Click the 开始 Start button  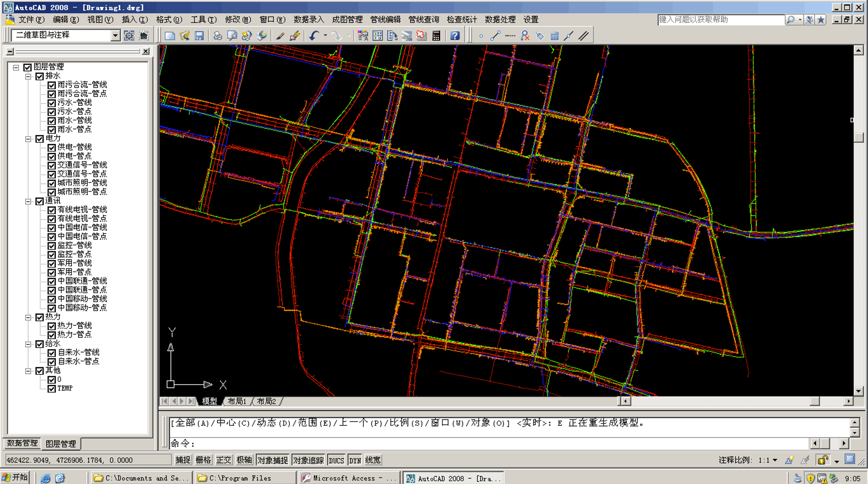tap(16, 477)
